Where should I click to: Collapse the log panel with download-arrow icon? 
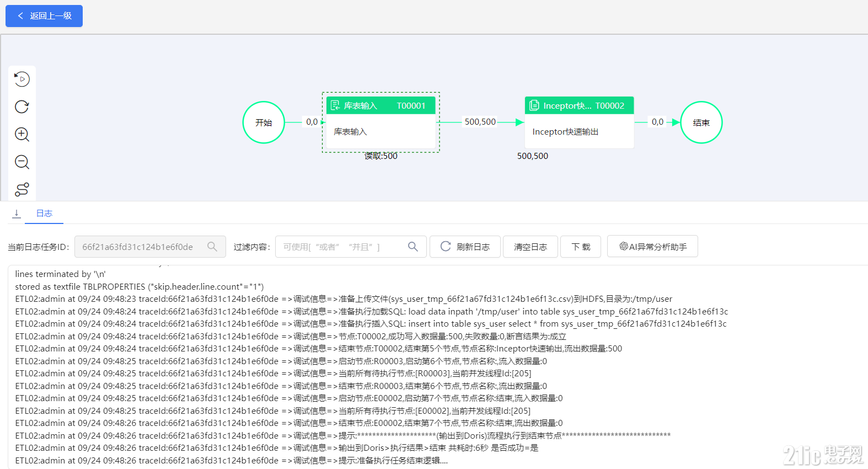[x=17, y=214]
